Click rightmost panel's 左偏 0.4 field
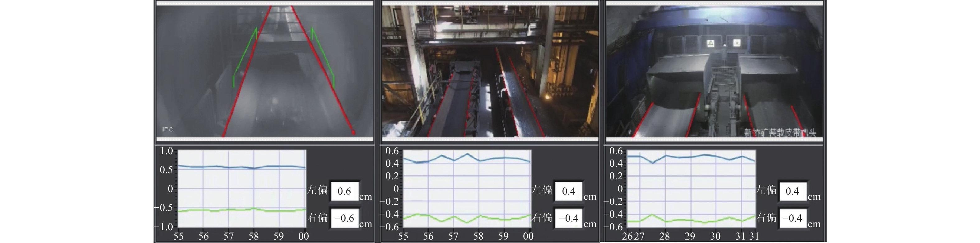This screenshot has height=243, width=980. 793,191
